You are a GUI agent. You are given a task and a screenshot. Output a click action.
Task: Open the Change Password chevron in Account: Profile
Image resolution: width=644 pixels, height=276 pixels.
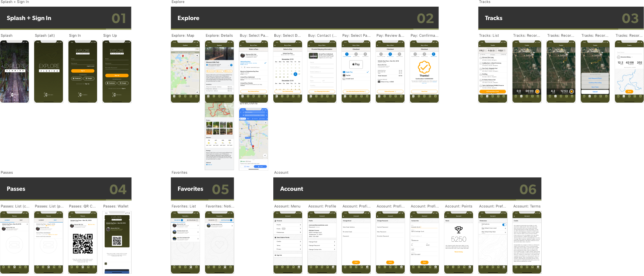click(335, 245)
